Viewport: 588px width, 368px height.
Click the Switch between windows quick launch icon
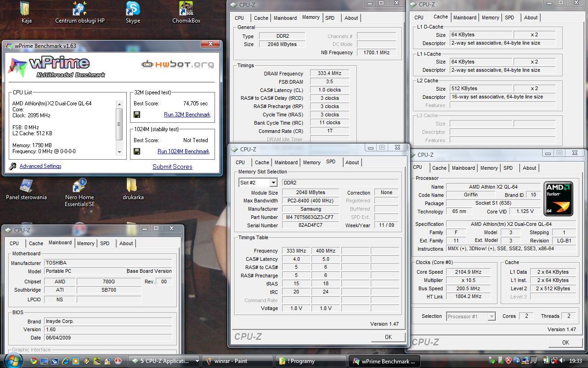coord(55,361)
